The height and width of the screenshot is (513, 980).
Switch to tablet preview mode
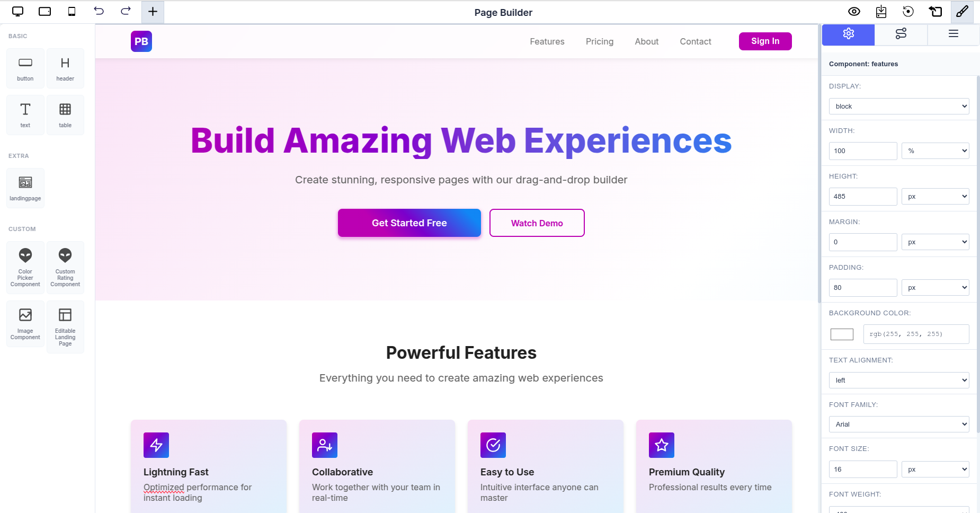[x=44, y=11]
